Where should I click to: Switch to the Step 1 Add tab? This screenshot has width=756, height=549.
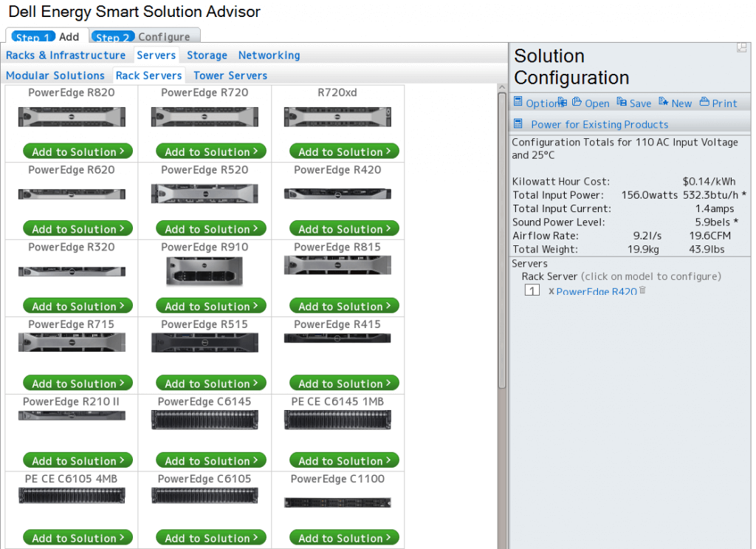click(47, 37)
